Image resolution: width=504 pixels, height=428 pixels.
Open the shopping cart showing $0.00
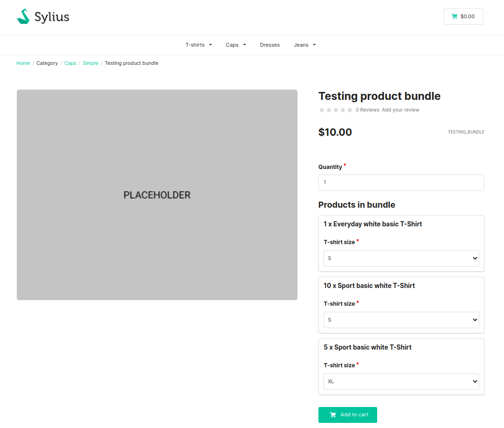click(463, 16)
